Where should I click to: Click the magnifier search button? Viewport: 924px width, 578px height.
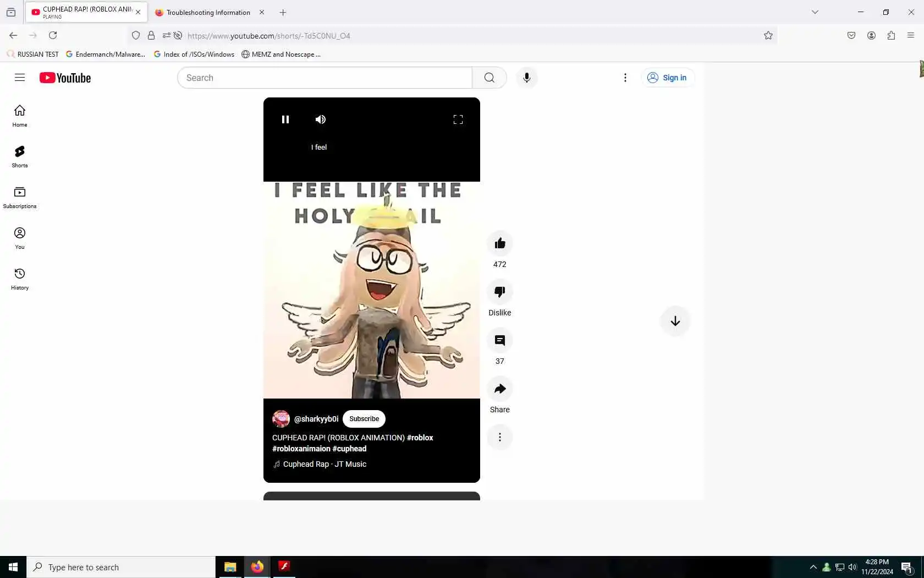pyautogui.click(x=490, y=78)
